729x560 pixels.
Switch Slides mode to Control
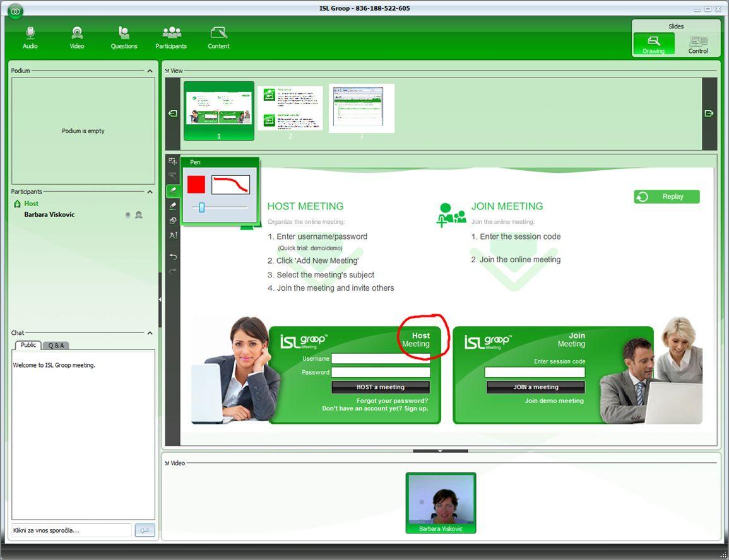[698, 44]
